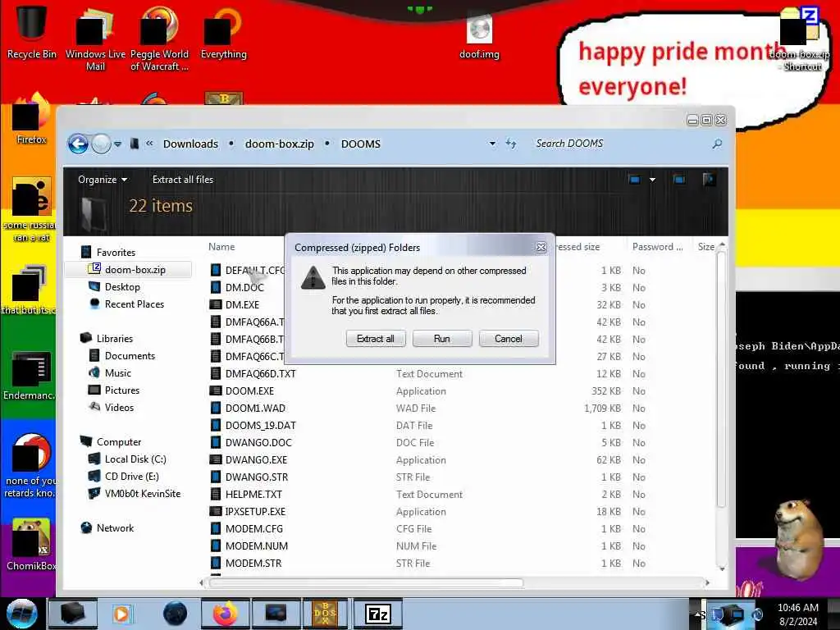Open the recent locations dropdown arrow
The image size is (840, 630).
point(118,144)
